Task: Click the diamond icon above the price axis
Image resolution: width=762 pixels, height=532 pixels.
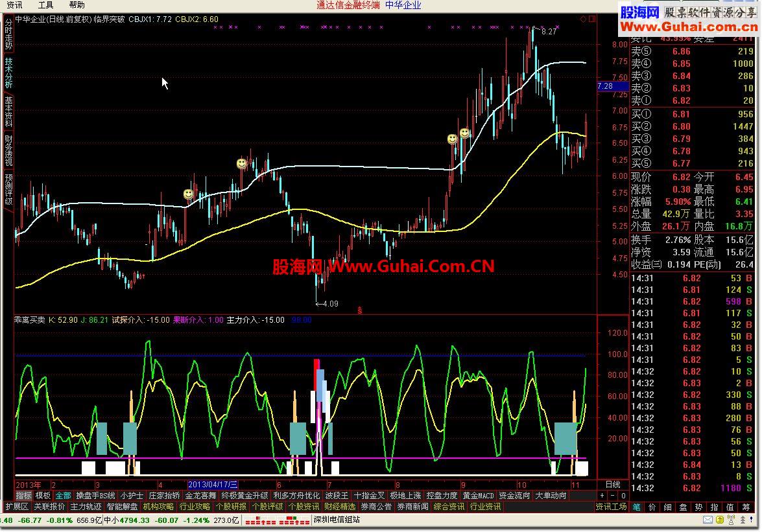Action: click(x=583, y=19)
